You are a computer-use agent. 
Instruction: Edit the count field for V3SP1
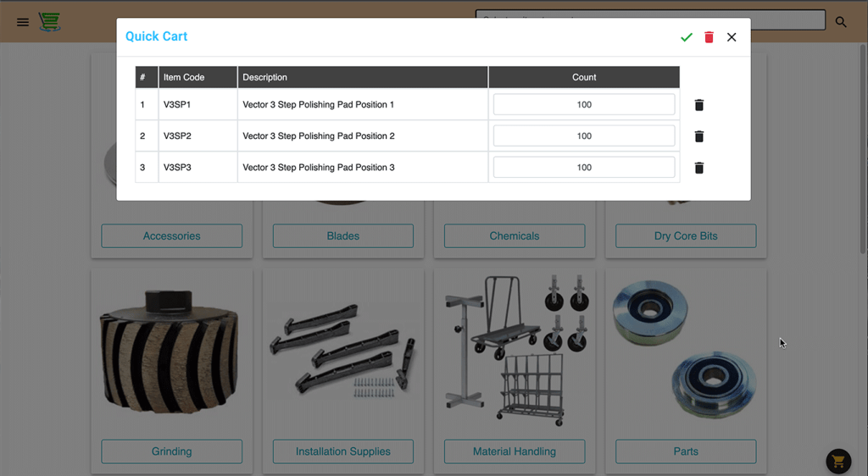tap(584, 105)
